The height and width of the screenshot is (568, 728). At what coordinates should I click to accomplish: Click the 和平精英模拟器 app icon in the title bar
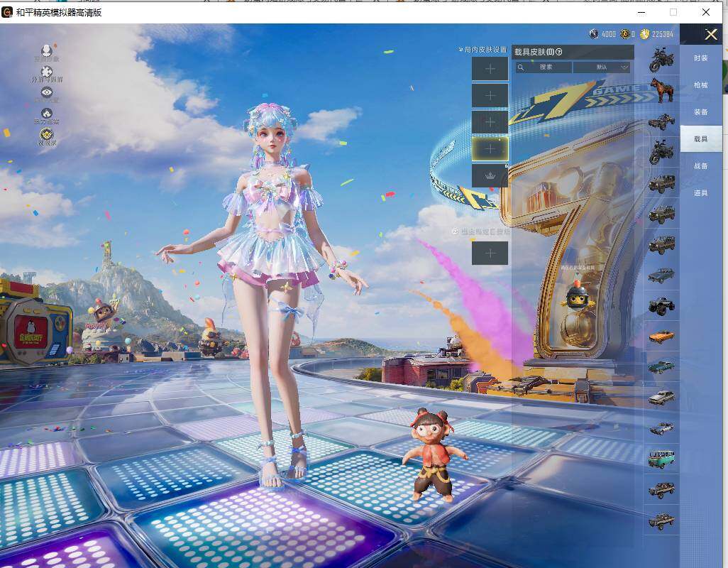(x=7, y=12)
